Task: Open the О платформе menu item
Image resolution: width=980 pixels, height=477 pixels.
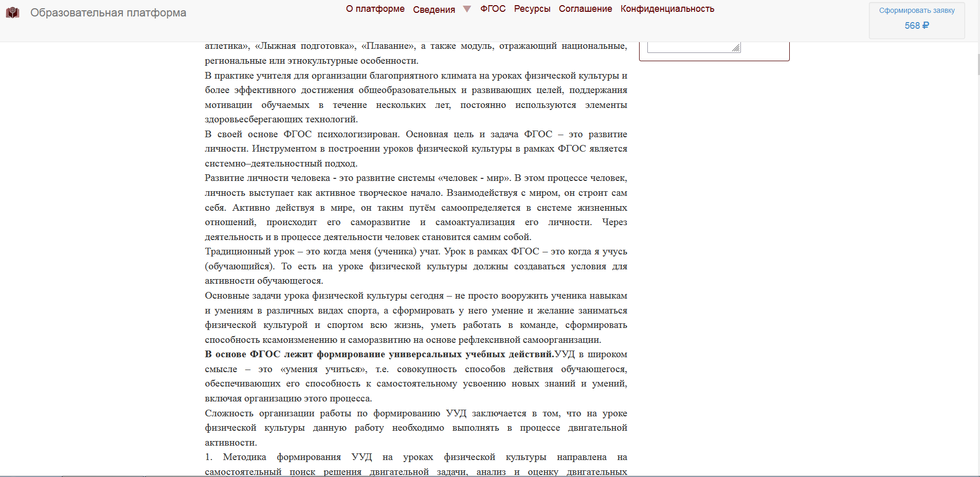Action: [x=375, y=9]
